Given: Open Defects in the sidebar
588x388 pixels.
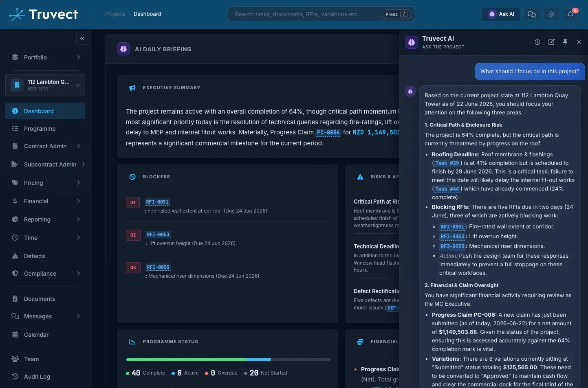Looking at the screenshot, I should [x=45, y=256].
